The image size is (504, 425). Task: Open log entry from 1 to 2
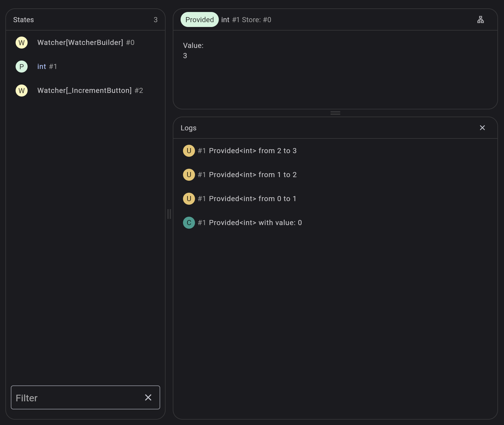point(335,175)
